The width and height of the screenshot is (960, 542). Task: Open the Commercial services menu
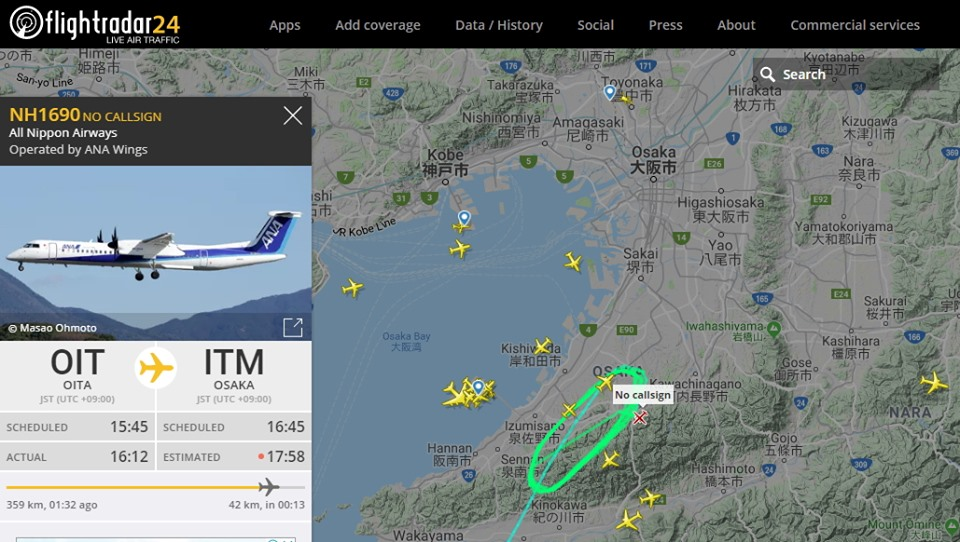click(x=855, y=25)
